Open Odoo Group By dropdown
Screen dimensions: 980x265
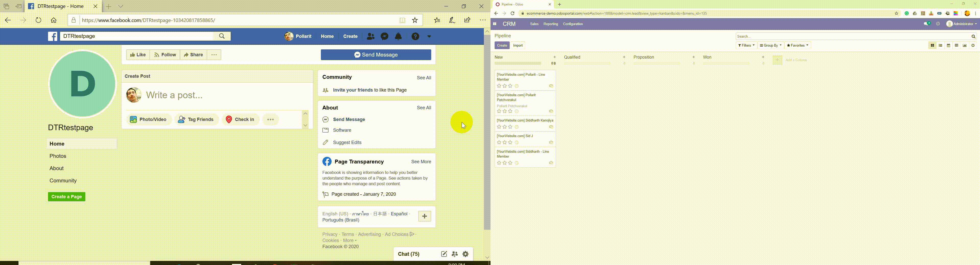pyautogui.click(x=771, y=46)
